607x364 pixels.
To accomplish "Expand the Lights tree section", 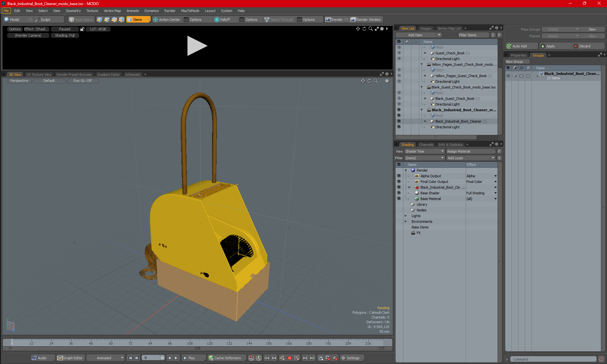I will pyautogui.click(x=406, y=216).
